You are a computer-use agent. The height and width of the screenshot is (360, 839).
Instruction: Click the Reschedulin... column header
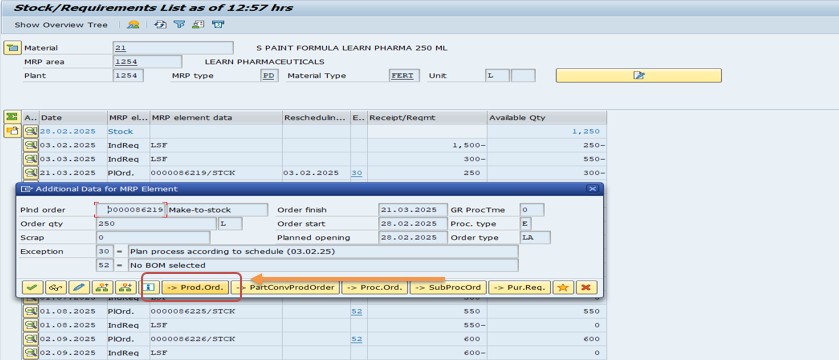coord(316,117)
